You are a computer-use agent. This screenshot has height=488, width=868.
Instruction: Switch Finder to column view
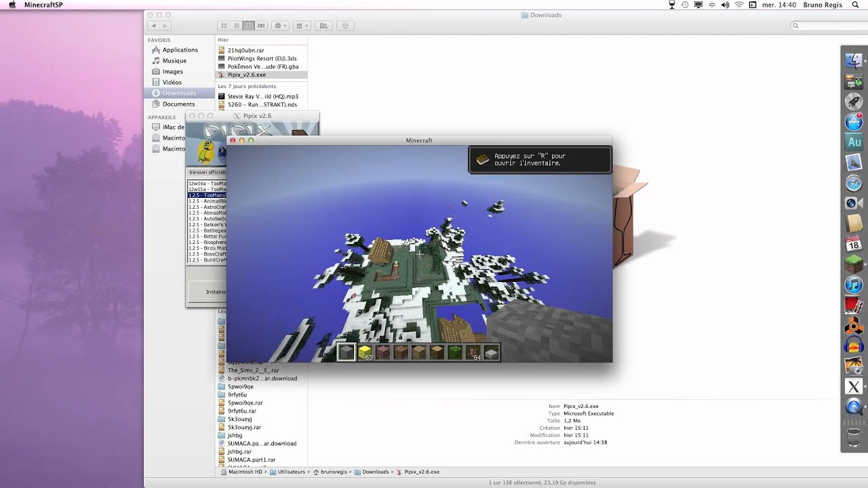(x=249, y=26)
